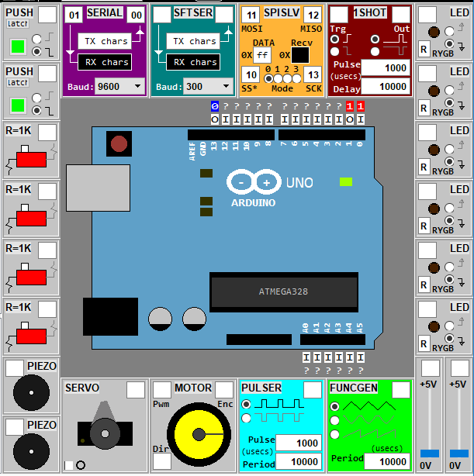
Task: Click SPISLV SS* pin 10 box
Action: (x=251, y=74)
